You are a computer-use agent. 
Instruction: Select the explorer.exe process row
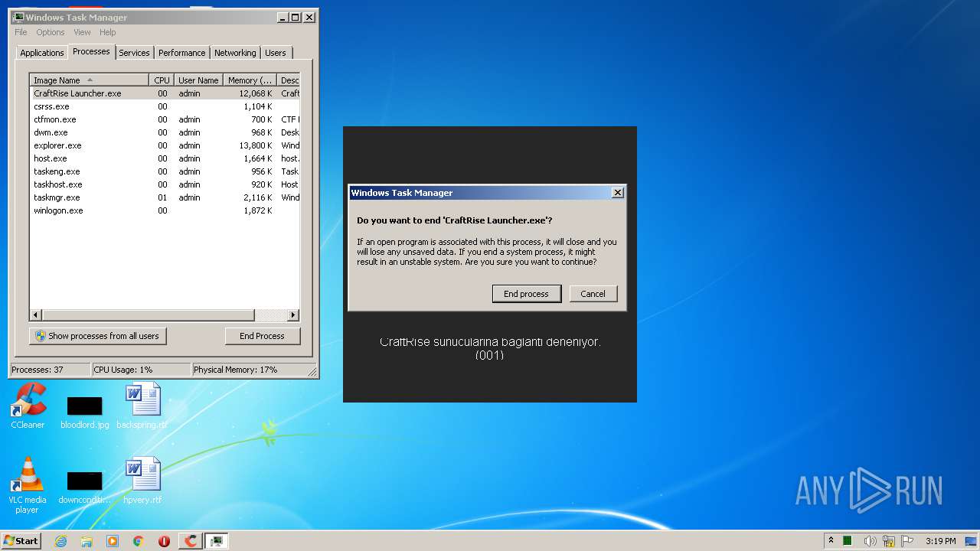click(x=165, y=145)
